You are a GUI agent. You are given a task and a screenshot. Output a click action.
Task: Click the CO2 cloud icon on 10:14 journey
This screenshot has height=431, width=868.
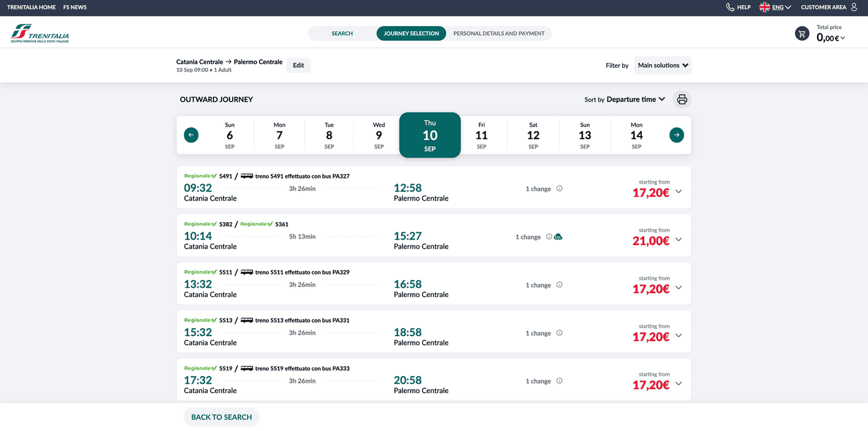[x=558, y=237]
